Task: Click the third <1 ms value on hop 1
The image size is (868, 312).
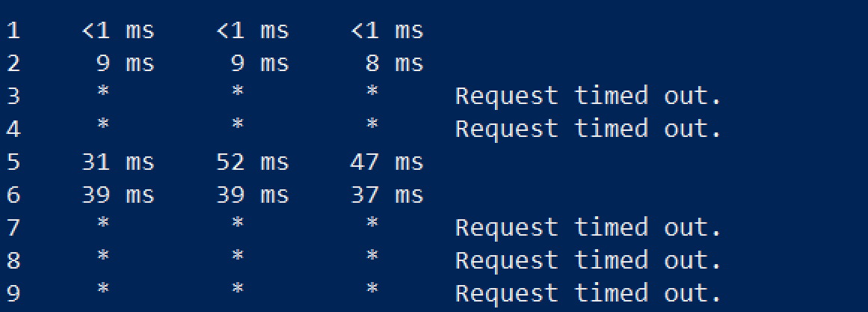Action: (x=387, y=31)
